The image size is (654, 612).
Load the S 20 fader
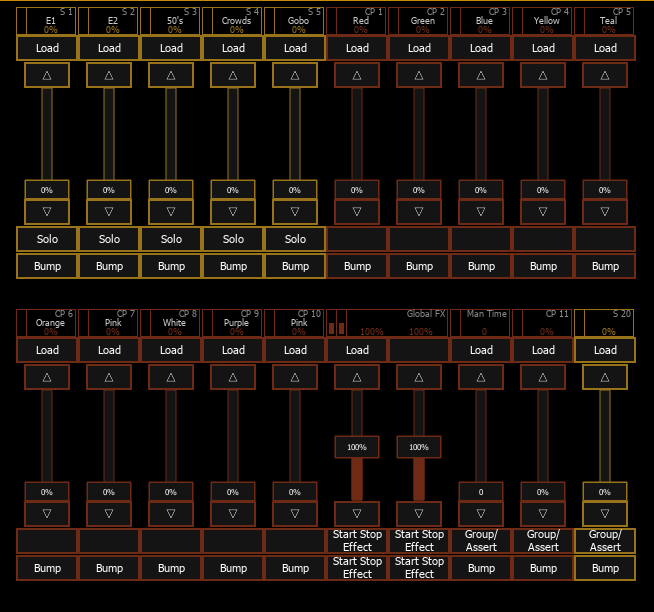605,350
